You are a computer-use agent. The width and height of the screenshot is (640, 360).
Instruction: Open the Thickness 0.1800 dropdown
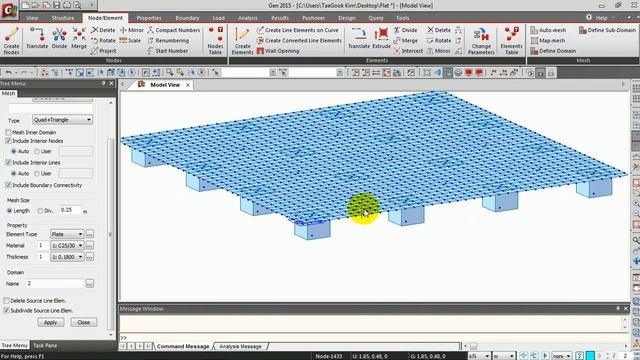pos(67,257)
